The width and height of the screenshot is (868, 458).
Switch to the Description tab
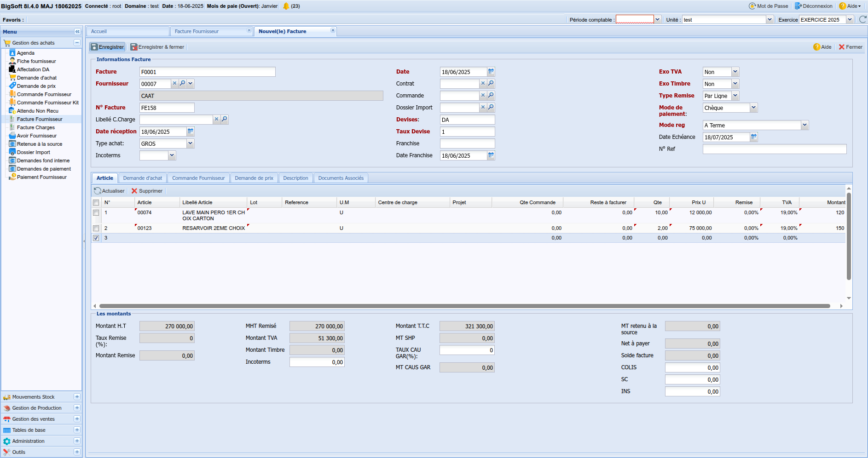295,178
